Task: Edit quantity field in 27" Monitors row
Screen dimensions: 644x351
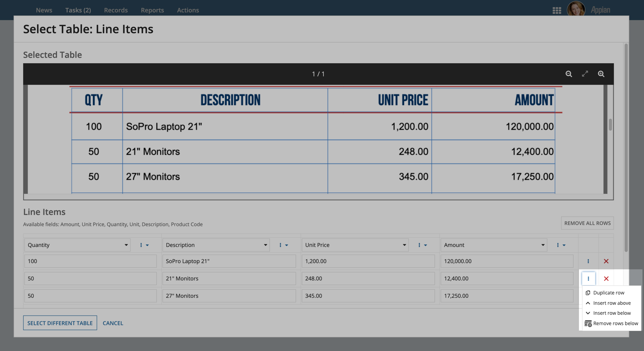Action: [90, 296]
